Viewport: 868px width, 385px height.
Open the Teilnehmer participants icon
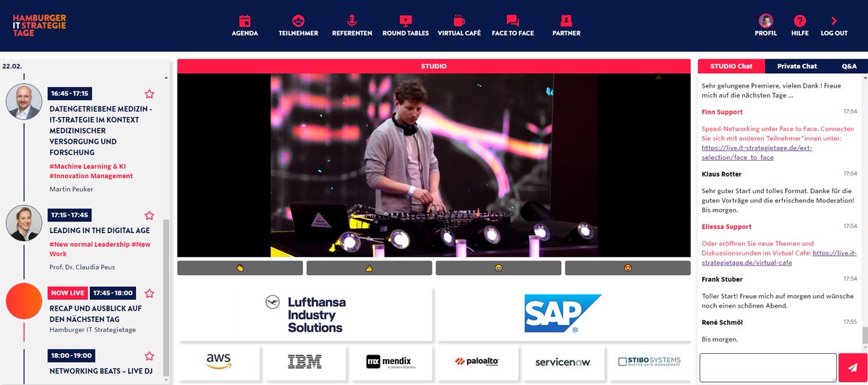[298, 21]
